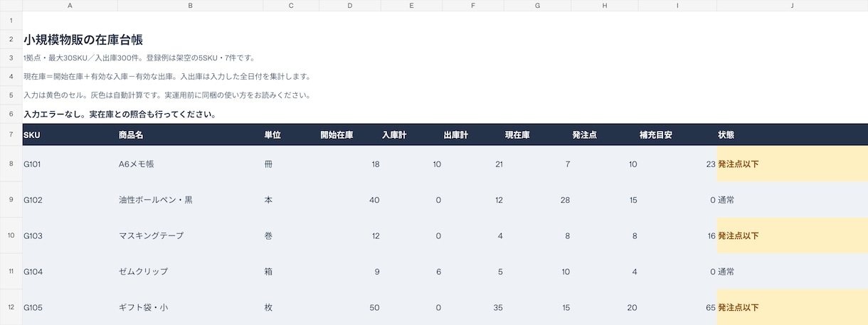Click the note starting '1拠点・最大30SKU'

pyautogui.click(x=139, y=58)
